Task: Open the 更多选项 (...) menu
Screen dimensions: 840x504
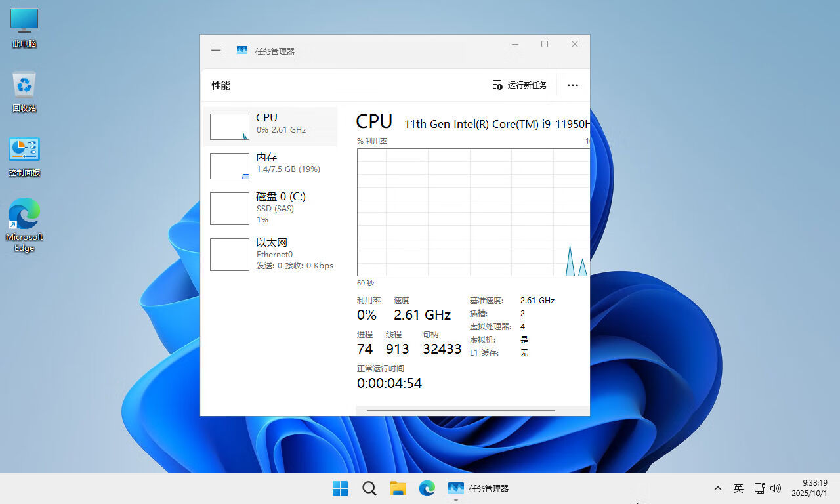Action: (x=573, y=85)
